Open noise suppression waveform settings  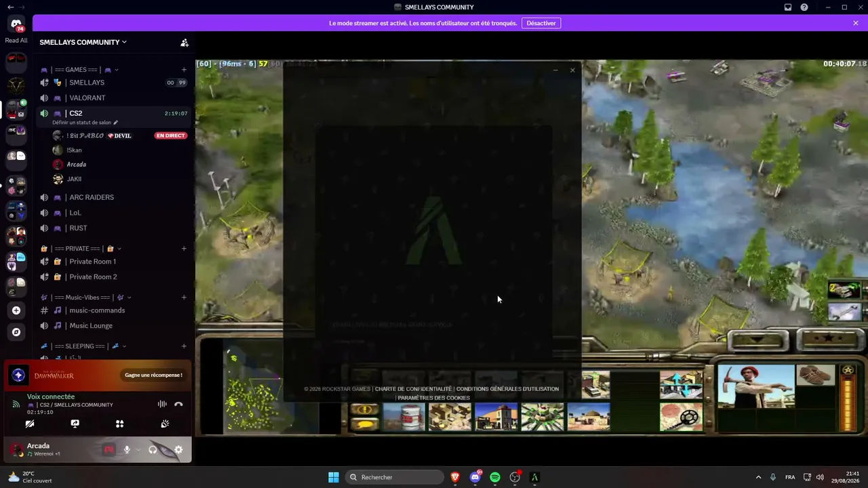click(x=162, y=404)
